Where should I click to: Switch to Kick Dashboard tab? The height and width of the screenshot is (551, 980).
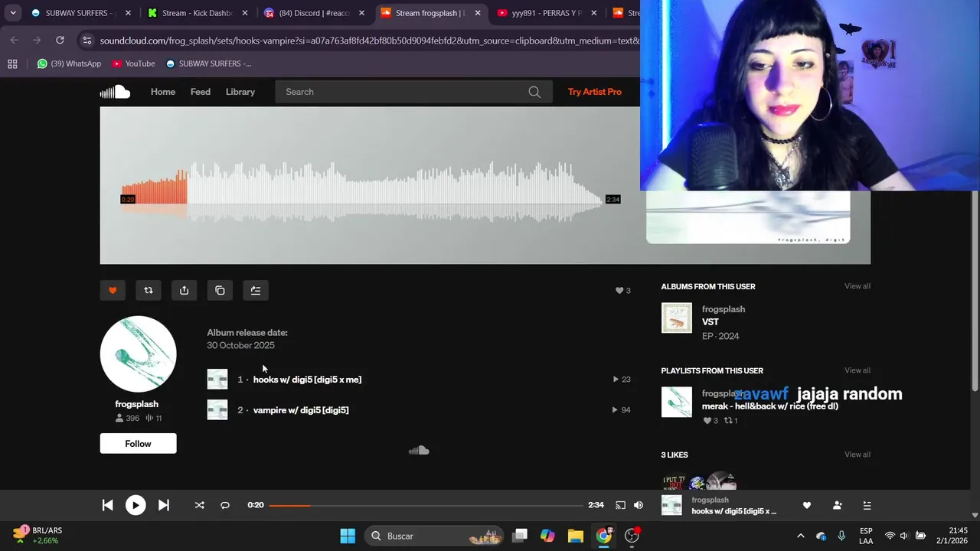click(198, 13)
